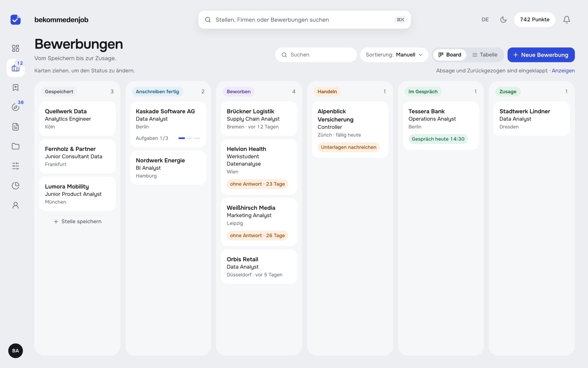Open the dashboard grid icon in sidebar
The width and height of the screenshot is (588, 368).
[15, 48]
